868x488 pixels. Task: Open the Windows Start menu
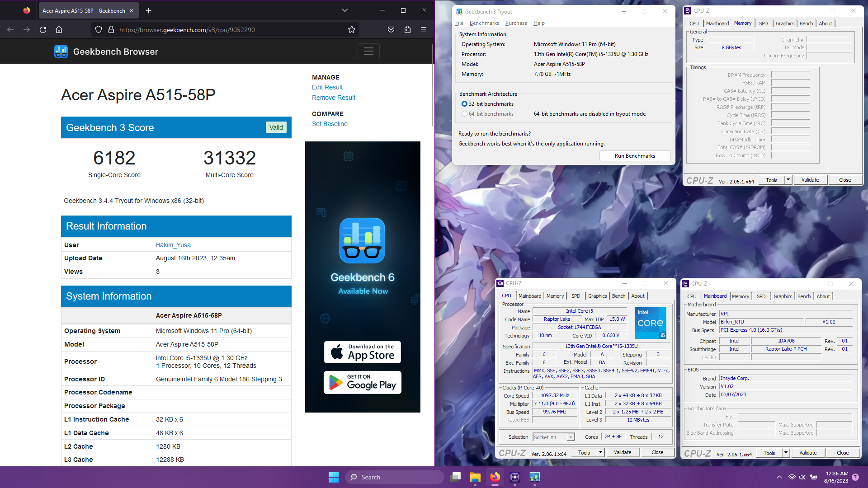point(334,477)
